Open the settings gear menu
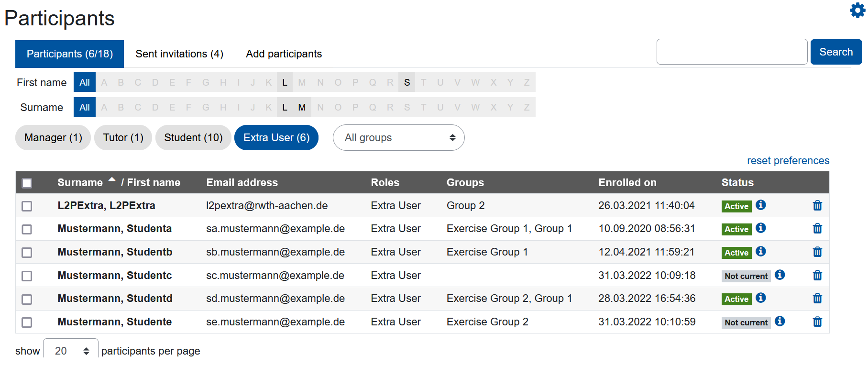This screenshot has height=367, width=868. (857, 11)
